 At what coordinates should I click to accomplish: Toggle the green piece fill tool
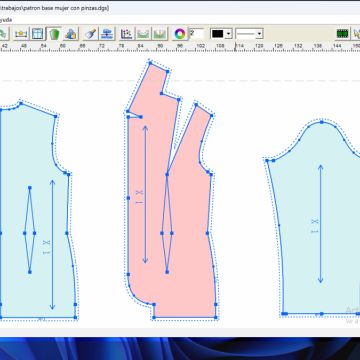(x=54, y=34)
